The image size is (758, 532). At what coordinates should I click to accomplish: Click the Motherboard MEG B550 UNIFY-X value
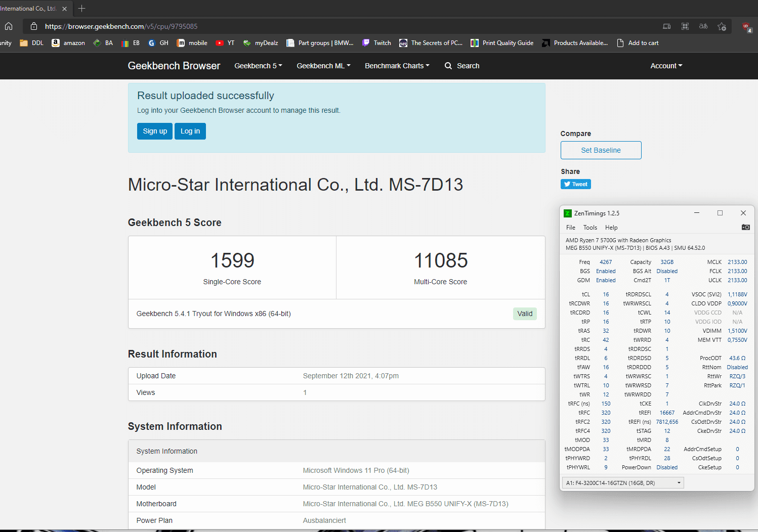405,504
